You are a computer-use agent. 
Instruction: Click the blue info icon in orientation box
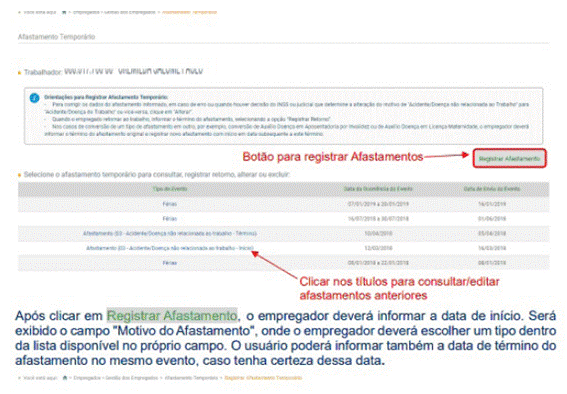pos(34,98)
